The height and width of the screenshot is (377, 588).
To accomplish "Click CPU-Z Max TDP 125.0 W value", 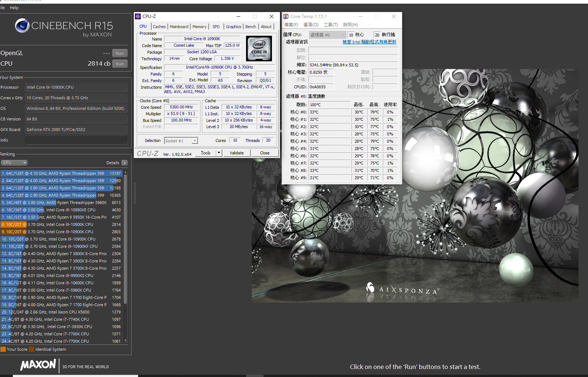I will pyautogui.click(x=232, y=45).
